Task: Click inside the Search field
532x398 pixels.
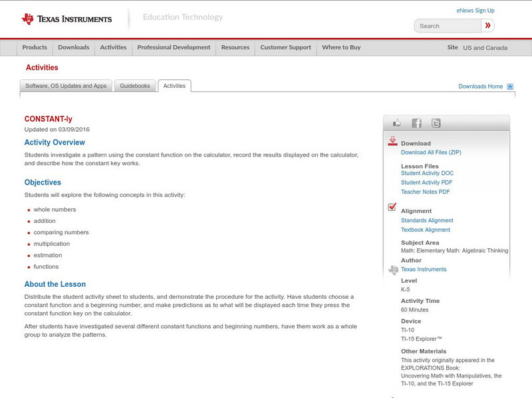Action: point(447,25)
